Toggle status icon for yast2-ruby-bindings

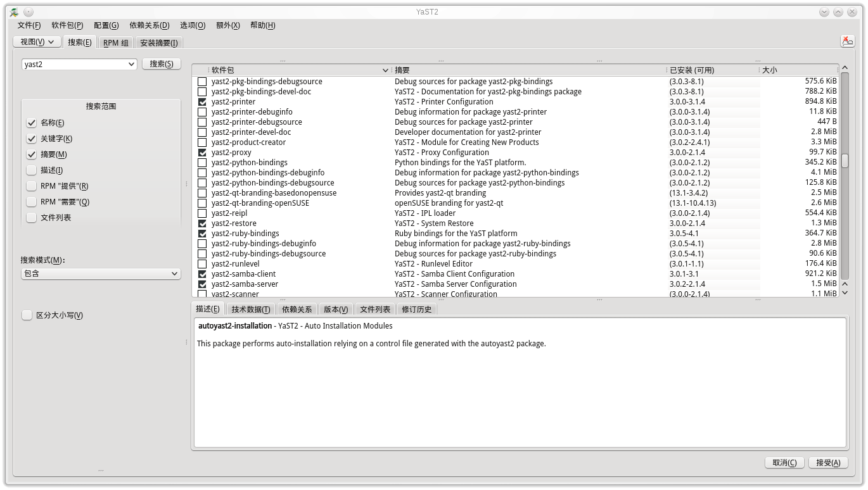point(202,234)
